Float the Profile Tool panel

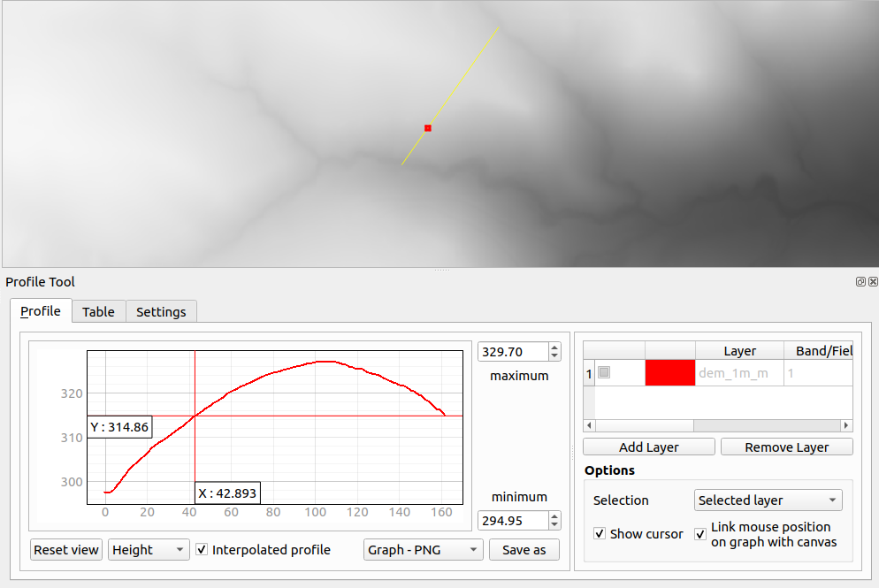(x=860, y=282)
